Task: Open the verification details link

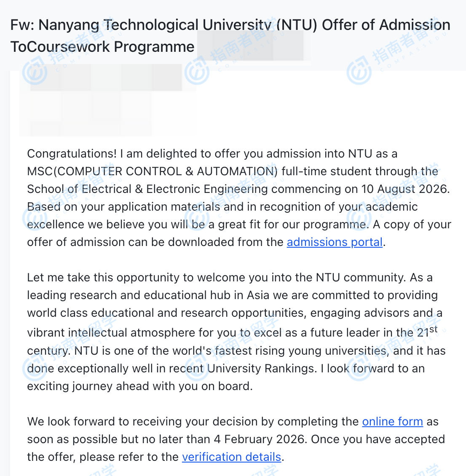Action: [x=231, y=457]
